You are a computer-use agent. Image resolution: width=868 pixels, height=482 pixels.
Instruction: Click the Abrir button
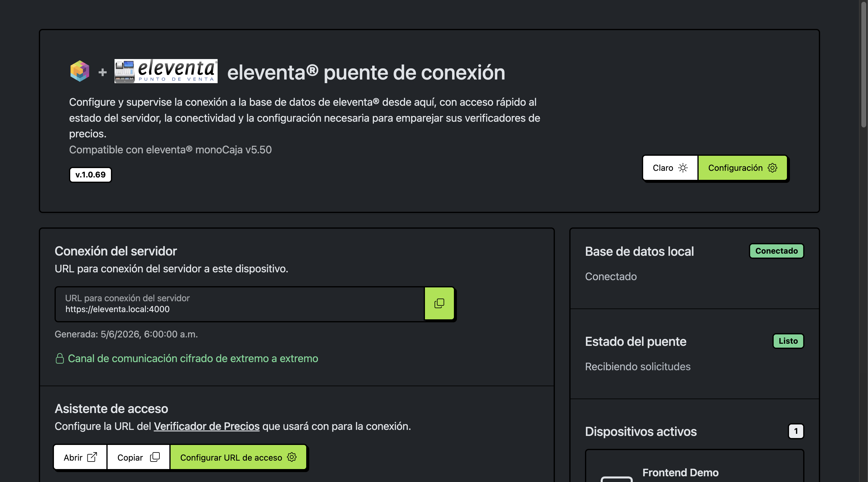[80, 457]
